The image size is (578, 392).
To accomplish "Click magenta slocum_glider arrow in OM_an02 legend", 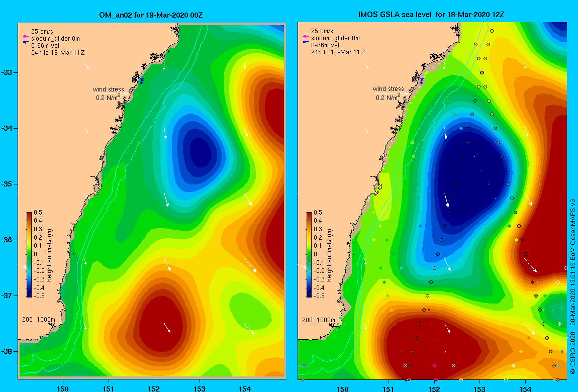I will point(26,37).
